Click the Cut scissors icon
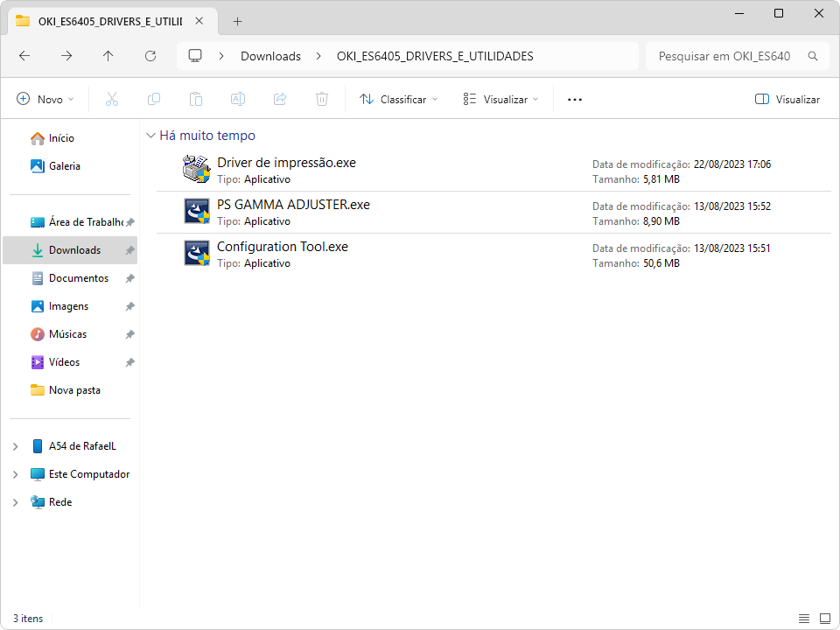The height and width of the screenshot is (630, 840). pos(112,99)
